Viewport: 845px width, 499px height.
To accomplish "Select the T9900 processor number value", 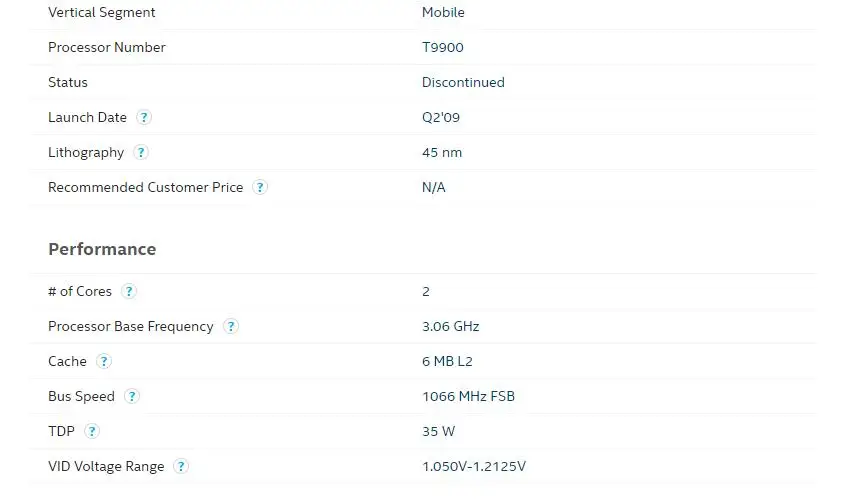I will click(x=442, y=47).
